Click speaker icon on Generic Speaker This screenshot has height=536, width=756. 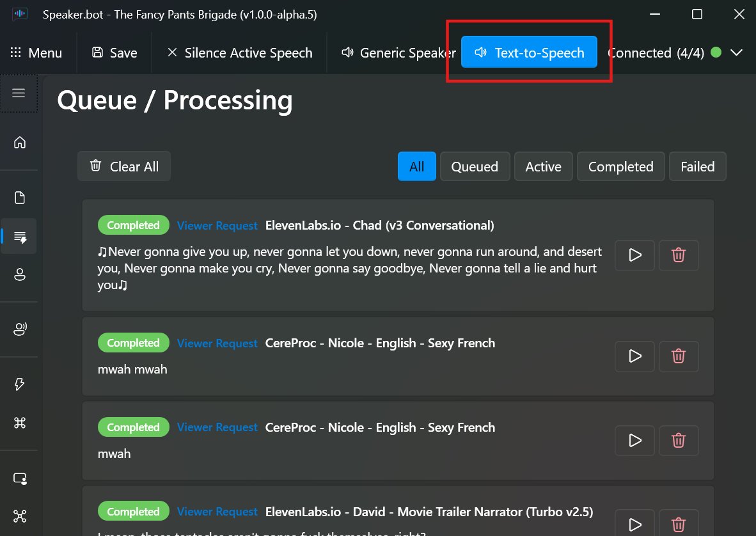click(348, 52)
